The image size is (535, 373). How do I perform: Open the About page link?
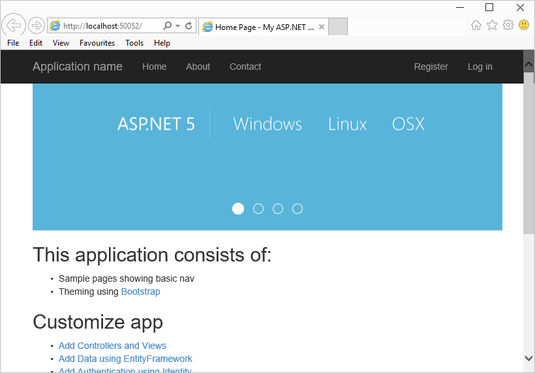coord(198,67)
